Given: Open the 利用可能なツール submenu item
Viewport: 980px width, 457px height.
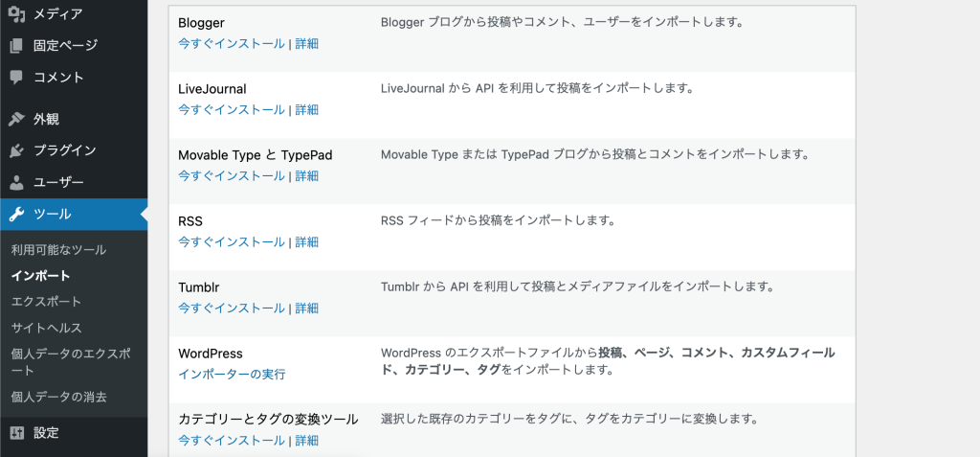Looking at the screenshot, I should [x=58, y=250].
